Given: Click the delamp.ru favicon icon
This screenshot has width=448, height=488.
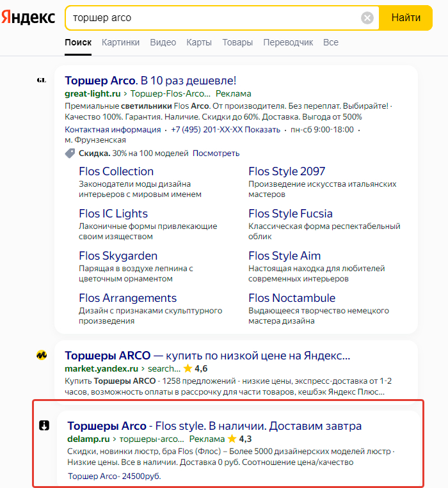Looking at the screenshot, I should coord(44,425).
